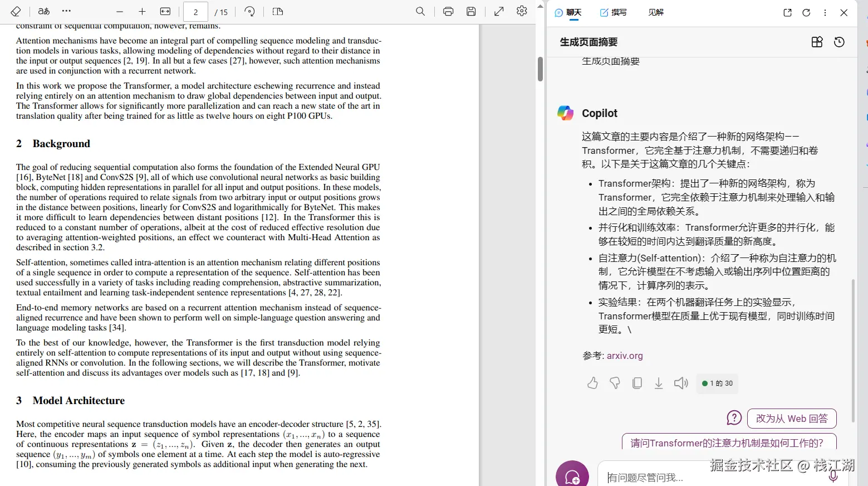Enter full screen mode for PDF
868x486 pixels.
pyautogui.click(x=499, y=11)
